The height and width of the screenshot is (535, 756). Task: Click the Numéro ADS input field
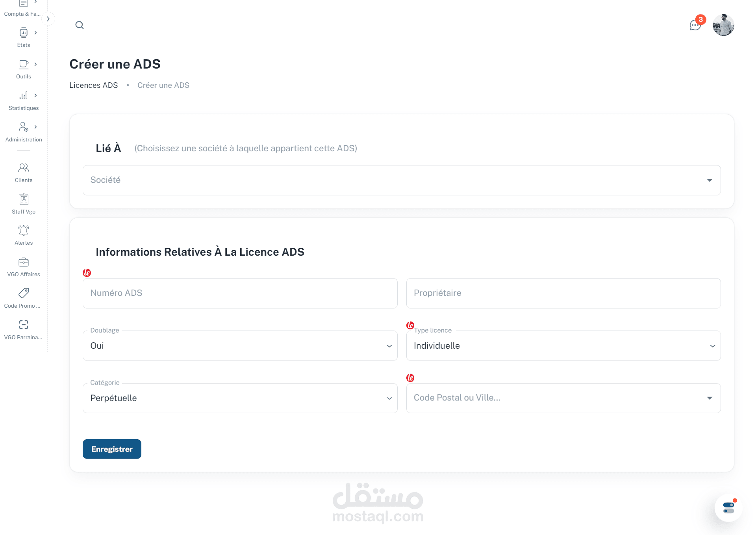[240, 293]
